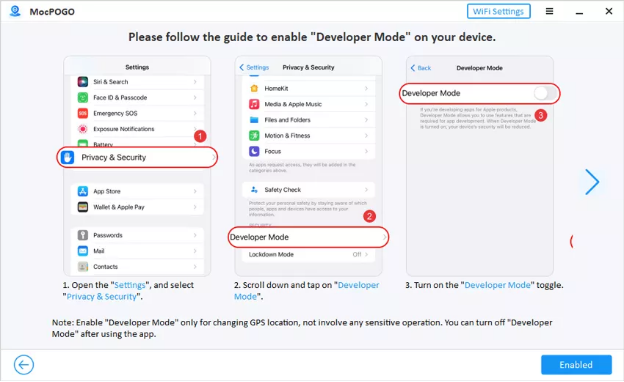Screen dimensions: 624x382
Task: Click the Exposure Notifications label
Action: click(124, 129)
